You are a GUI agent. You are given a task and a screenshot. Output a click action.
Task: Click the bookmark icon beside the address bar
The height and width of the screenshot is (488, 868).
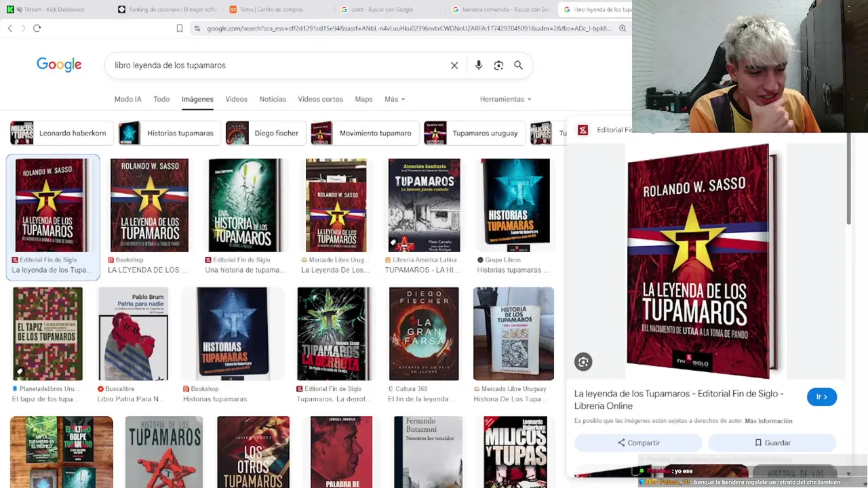point(180,28)
